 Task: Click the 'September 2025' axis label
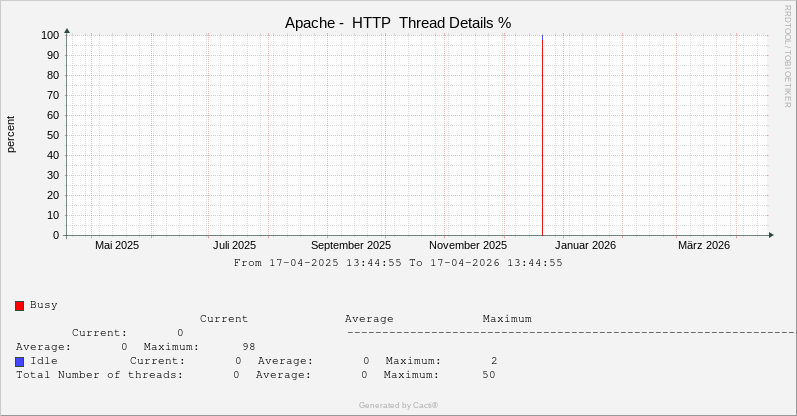point(351,245)
